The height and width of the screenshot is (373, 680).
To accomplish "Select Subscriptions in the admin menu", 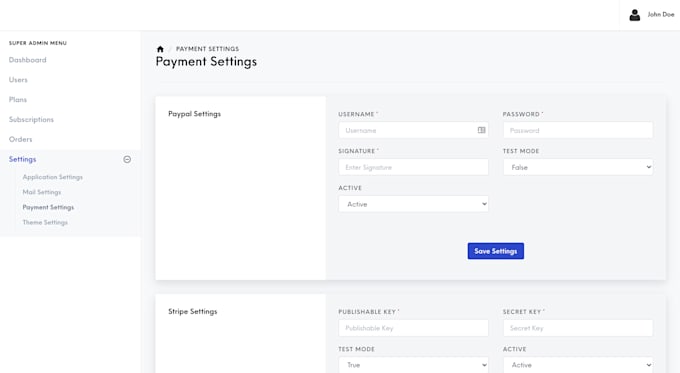I will point(31,119).
